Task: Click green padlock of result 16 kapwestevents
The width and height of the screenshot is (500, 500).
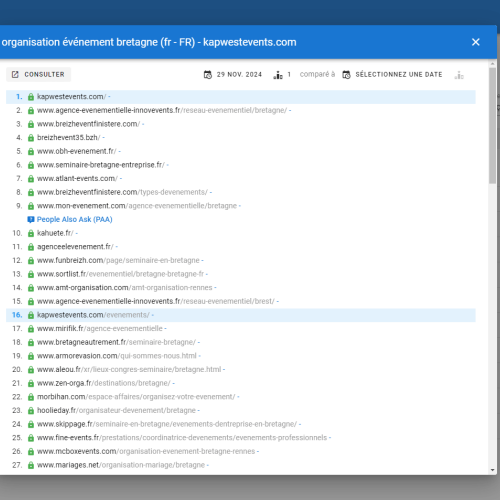Action: (x=31, y=315)
